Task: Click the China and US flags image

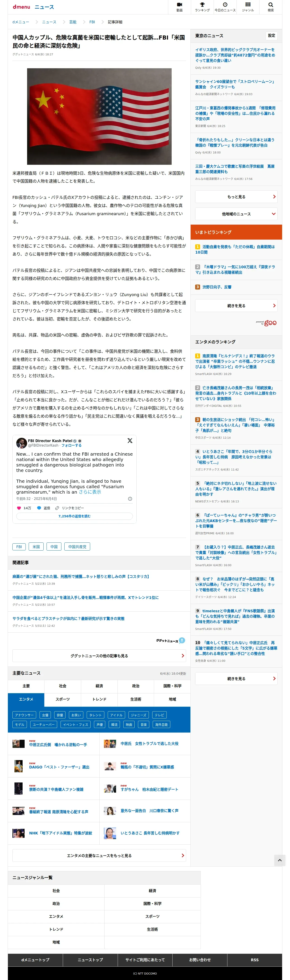Action: (x=99, y=116)
